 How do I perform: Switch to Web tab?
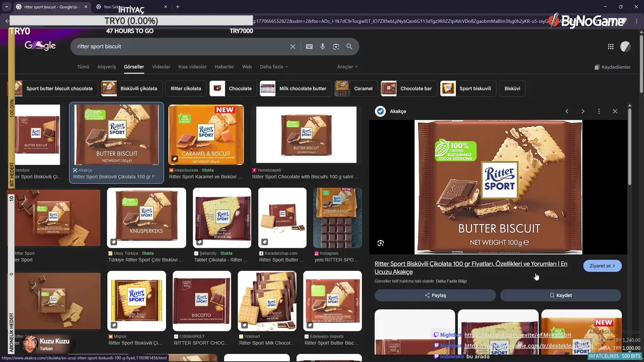(247, 67)
